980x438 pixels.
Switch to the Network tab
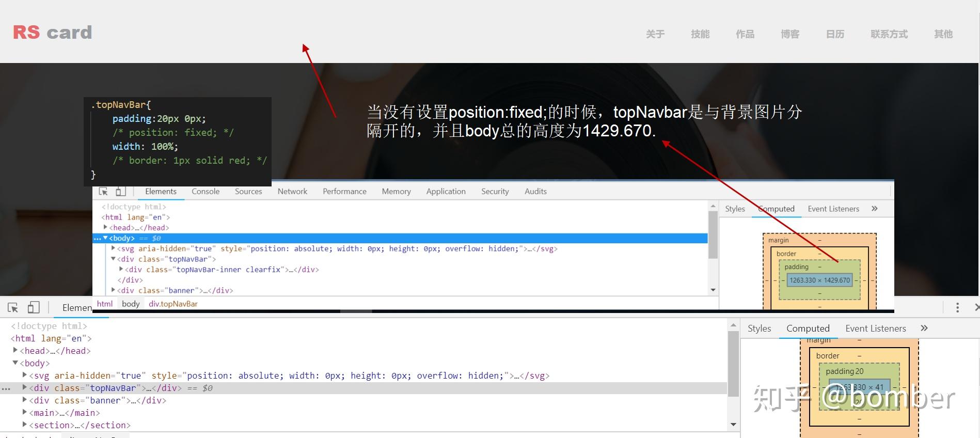click(292, 191)
